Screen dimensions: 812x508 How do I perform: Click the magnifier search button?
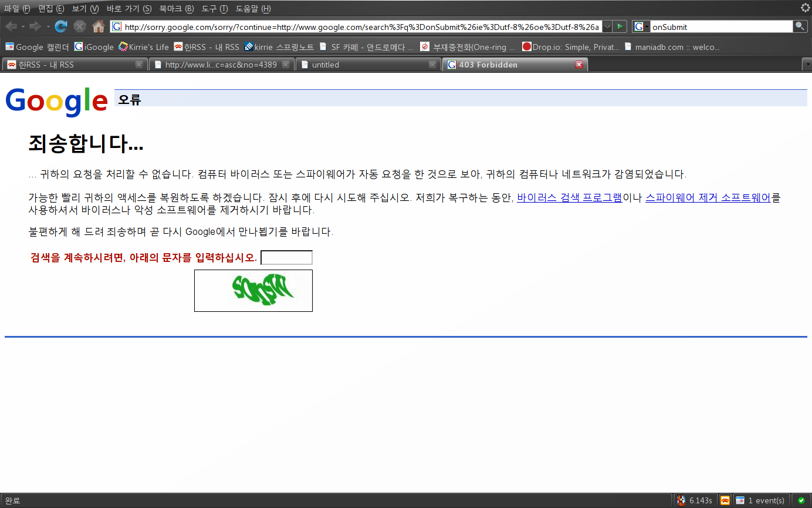800,26
